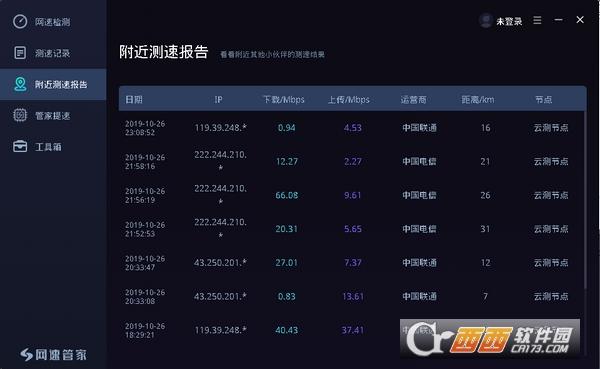Image resolution: width=600 pixels, height=369 pixels.
Task: Click download speed 27.01
Action: click(287, 263)
